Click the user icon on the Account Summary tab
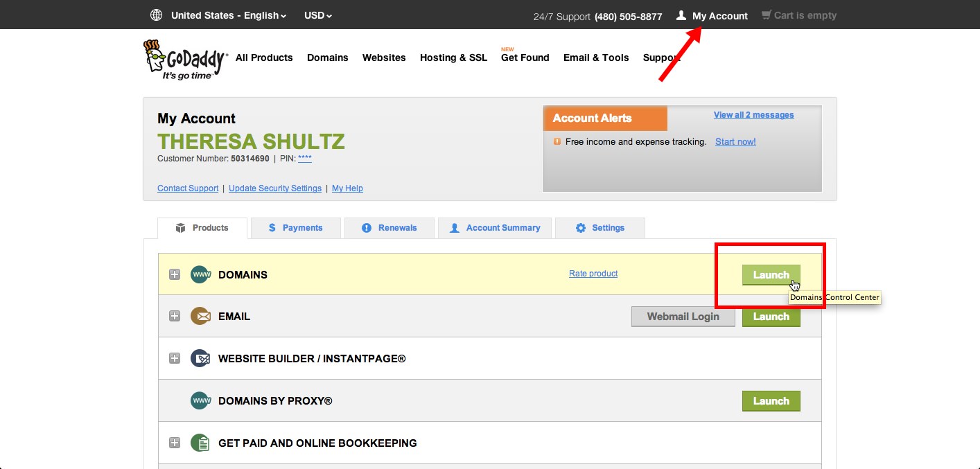This screenshot has width=980, height=469. (x=455, y=228)
